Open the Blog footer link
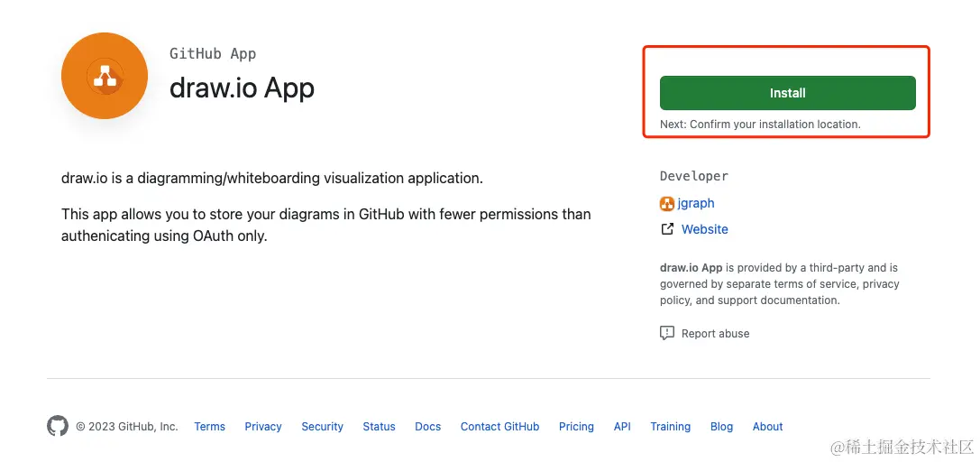This screenshot has width=980, height=462. (721, 427)
